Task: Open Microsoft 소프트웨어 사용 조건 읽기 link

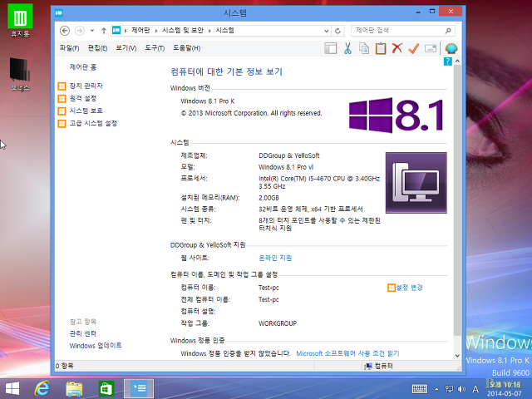Action: [347, 353]
